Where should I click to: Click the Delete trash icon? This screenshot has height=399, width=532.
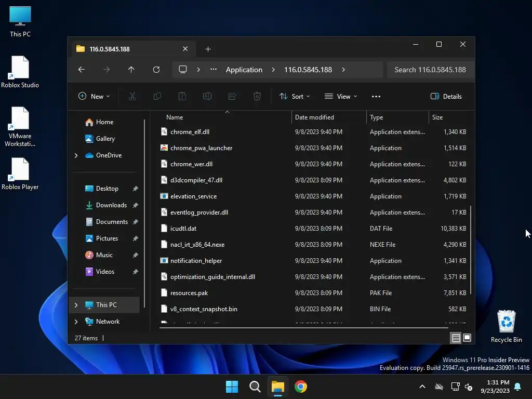click(257, 96)
